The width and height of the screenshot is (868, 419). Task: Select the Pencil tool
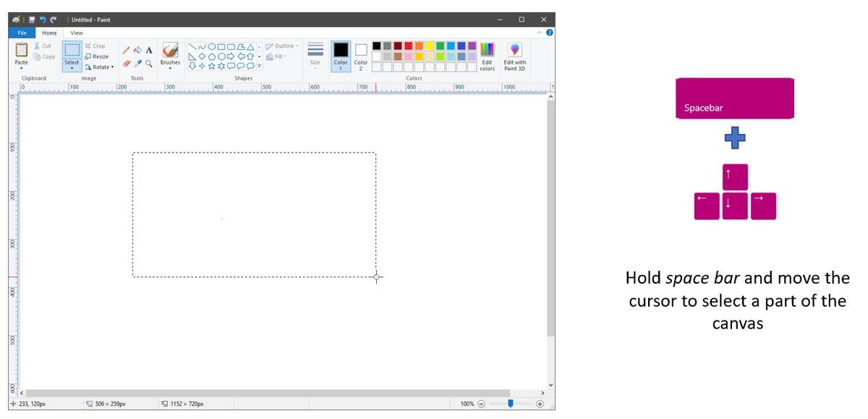pos(125,49)
